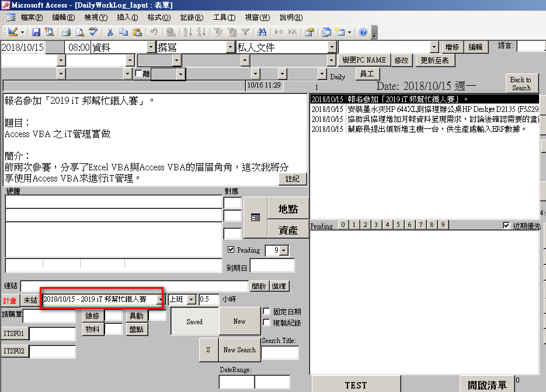Open File Search toolbar icon
The image size is (546, 392).
(x=50, y=32)
